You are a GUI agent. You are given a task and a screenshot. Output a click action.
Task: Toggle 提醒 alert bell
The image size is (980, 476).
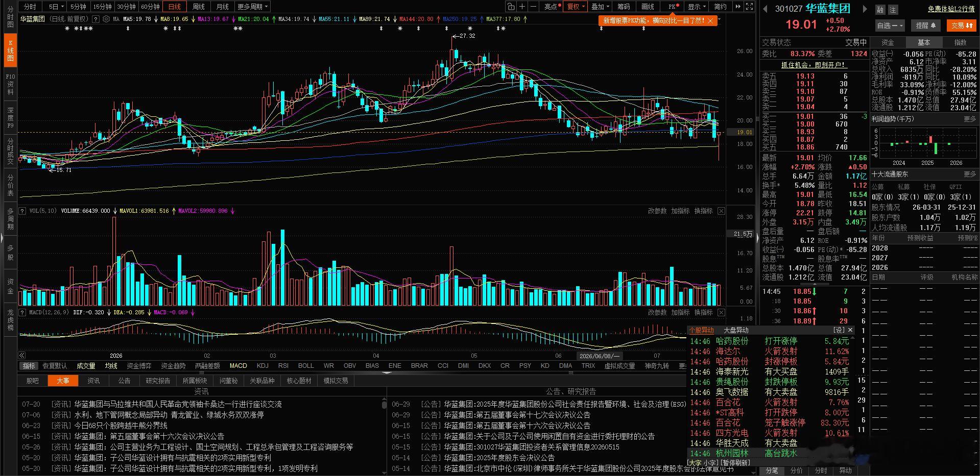point(926,26)
